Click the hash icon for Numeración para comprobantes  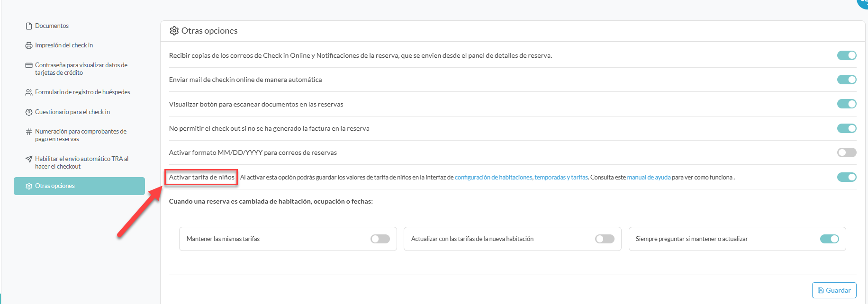[29, 132]
